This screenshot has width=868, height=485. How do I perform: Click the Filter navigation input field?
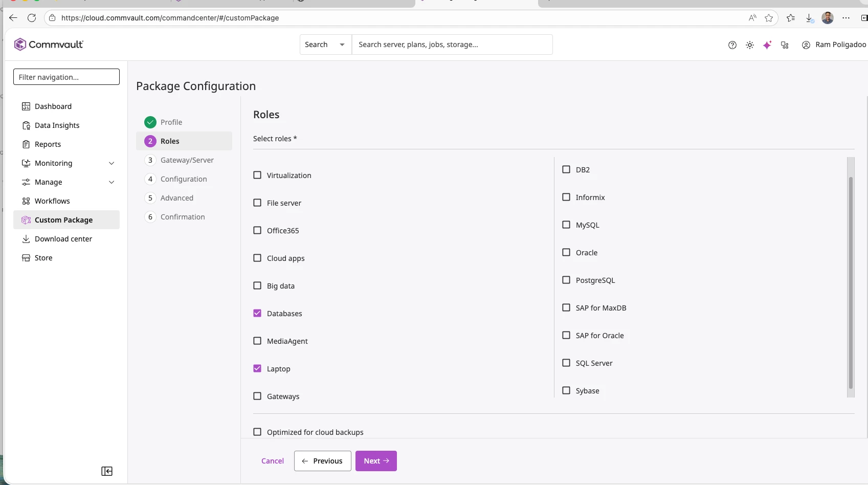[66, 77]
